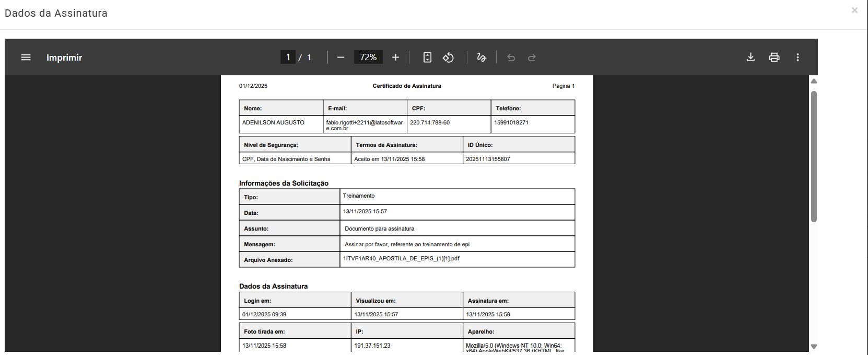Click the Imprimir document title
868x355 pixels.
tap(64, 58)
